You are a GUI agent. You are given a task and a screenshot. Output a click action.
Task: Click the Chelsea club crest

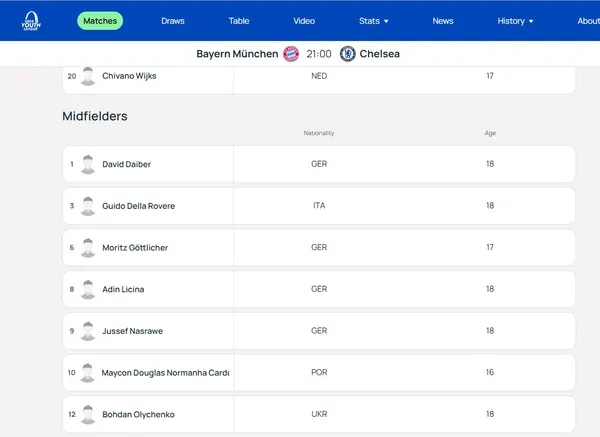tap(348, 54)
